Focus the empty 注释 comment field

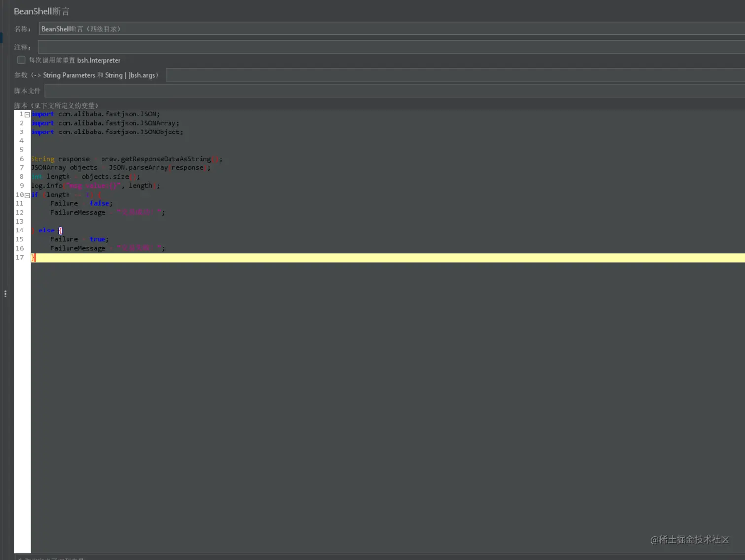click(391, 47)
